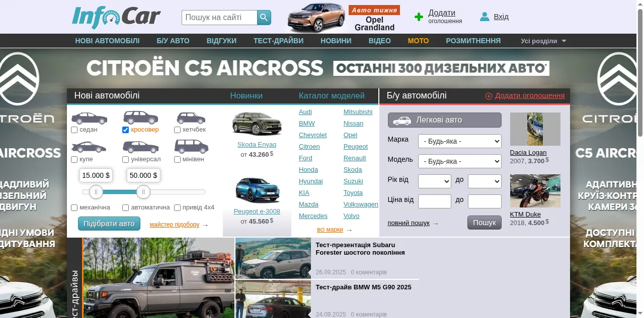Open Тест-драйв BMW M5 G90 2025 headline
Viewport: 644px width, 318px height.
tap(364, 287)
